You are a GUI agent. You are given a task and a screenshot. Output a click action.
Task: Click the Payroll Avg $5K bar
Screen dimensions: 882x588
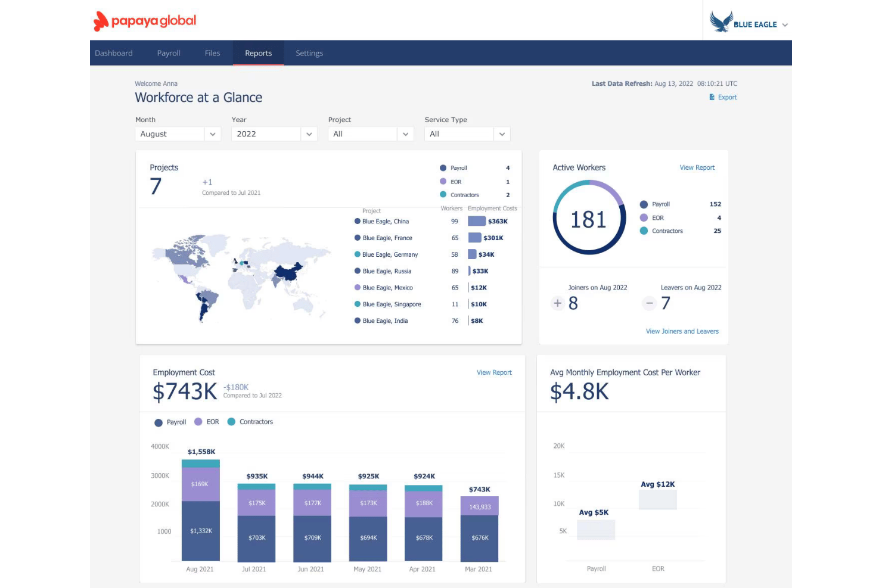pos(596,530)
